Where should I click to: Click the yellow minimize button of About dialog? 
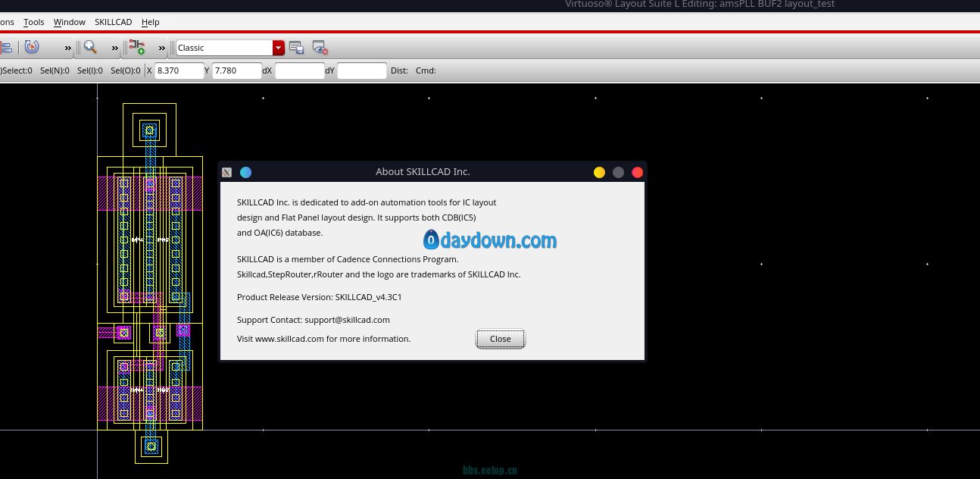tap(599, 172)
